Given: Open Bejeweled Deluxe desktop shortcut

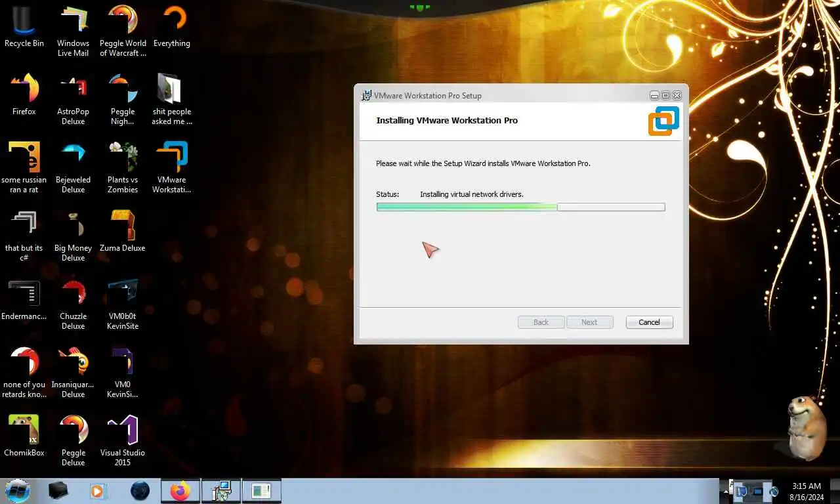Looking at the screenshot, I should click(73, 167).
